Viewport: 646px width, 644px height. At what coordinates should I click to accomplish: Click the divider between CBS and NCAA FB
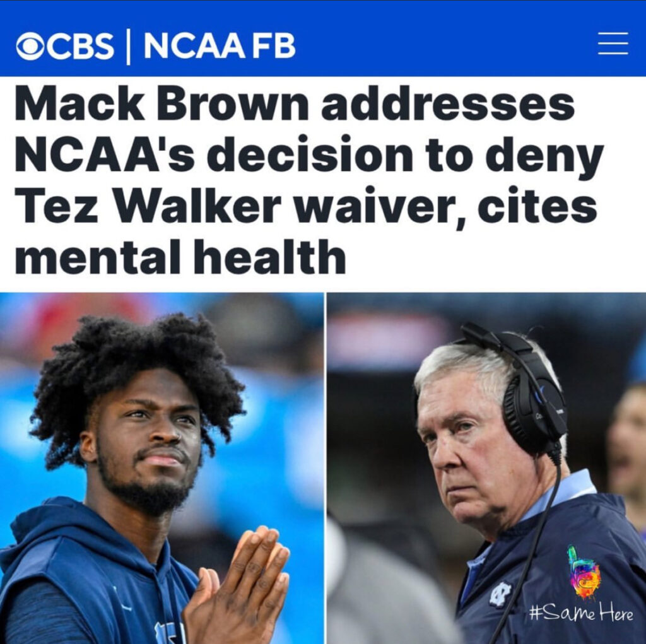point(128,47)
